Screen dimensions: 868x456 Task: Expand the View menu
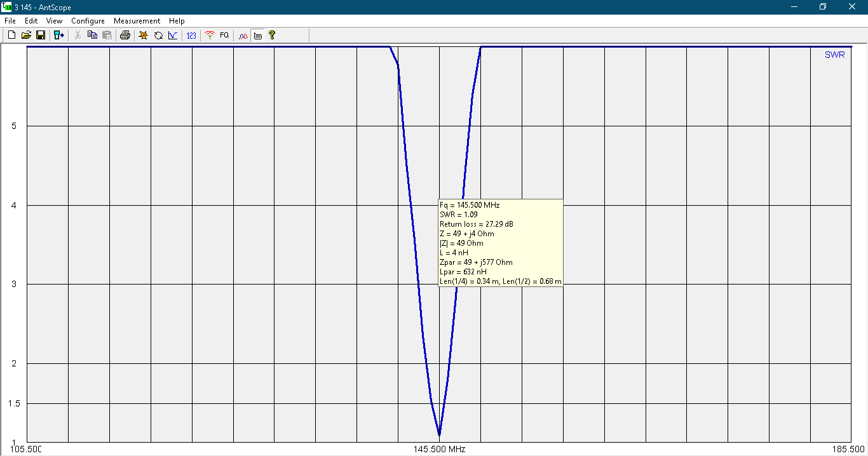click(x=54, y=21)
